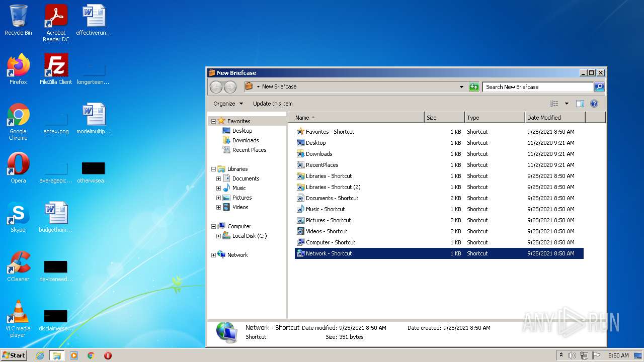Click the taskbar clock showing 8:50 AM
This screenshot has height=362, width=644.
tap(618, 355)
